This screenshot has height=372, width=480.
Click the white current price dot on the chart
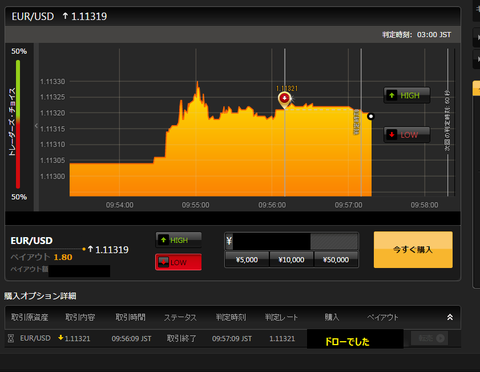(371, 116)
